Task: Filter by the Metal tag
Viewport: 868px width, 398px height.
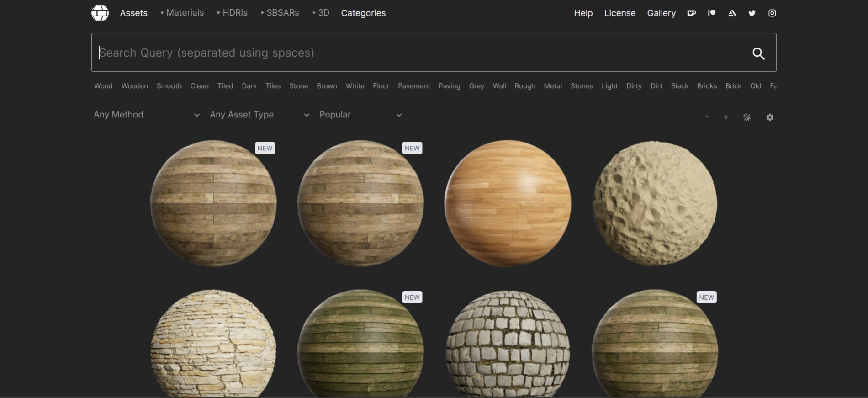Action: tap(553, 86)
